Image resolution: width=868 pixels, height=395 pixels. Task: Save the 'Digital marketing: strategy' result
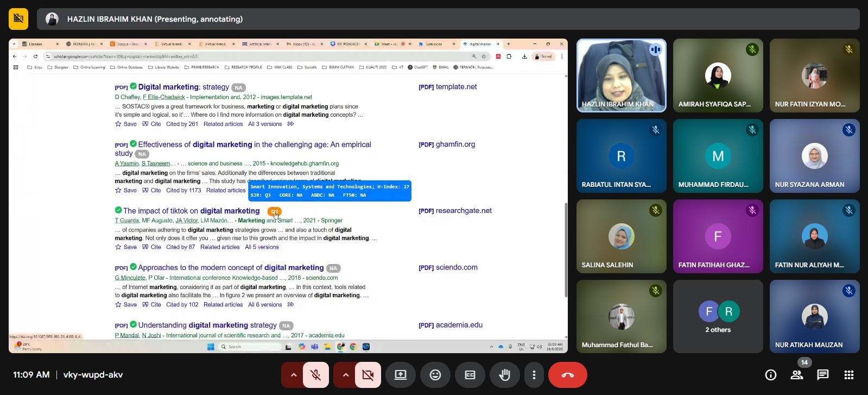(x=126, y=124)
